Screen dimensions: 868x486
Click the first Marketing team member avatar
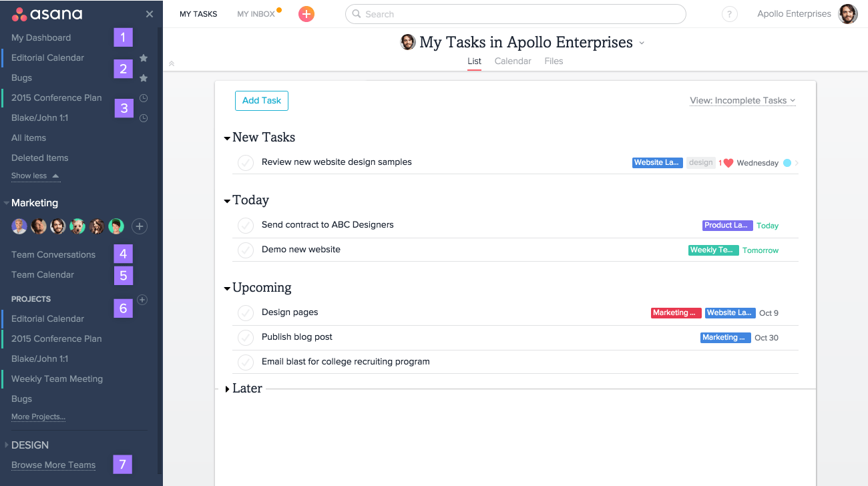(x=19, y=226)
